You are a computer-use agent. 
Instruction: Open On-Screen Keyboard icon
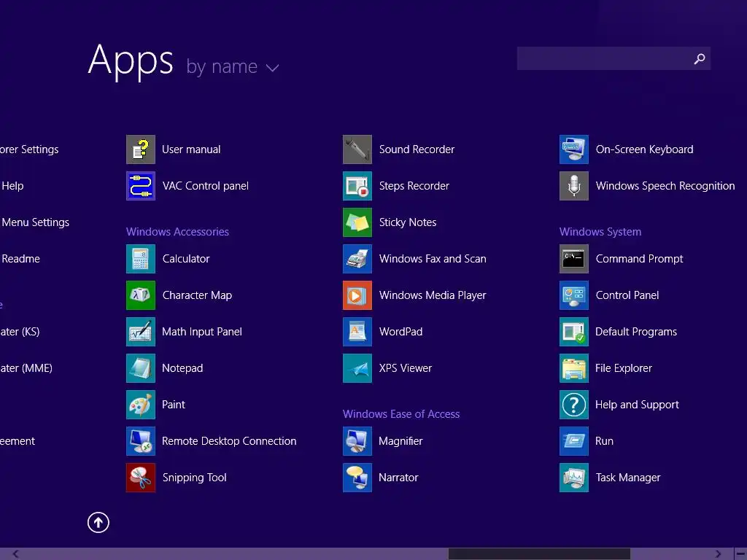(574, 149)
